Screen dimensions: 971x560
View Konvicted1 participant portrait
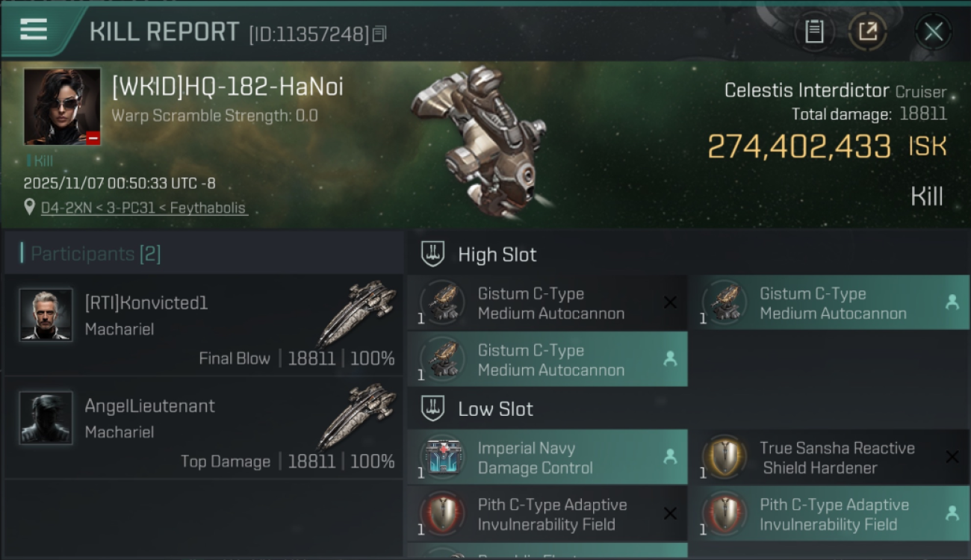pos(46,314)
